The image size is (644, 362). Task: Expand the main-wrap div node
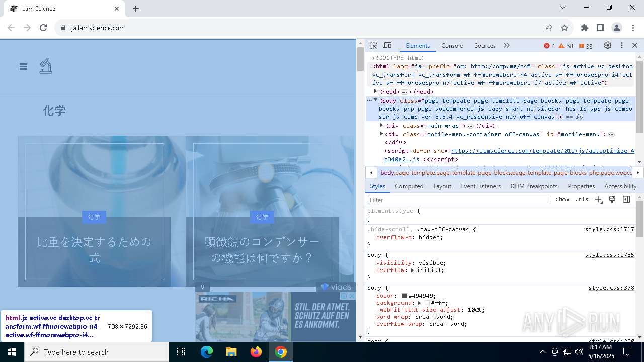point(381,126)
